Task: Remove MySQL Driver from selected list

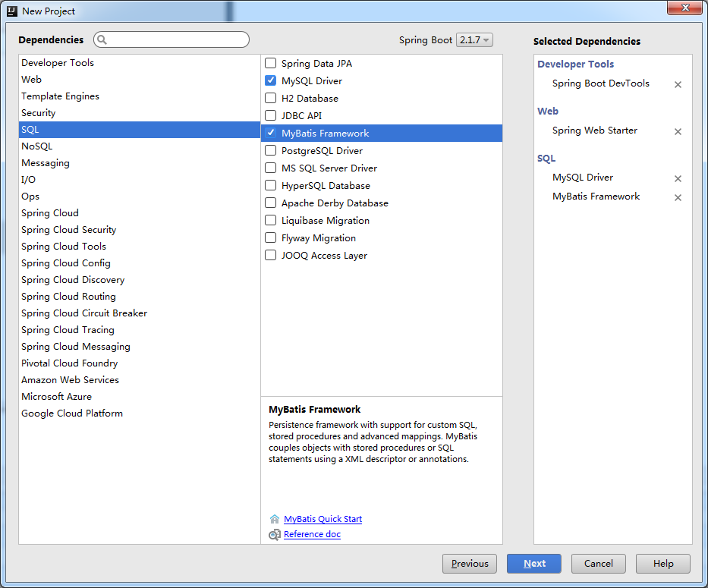Action: [678, 179]
